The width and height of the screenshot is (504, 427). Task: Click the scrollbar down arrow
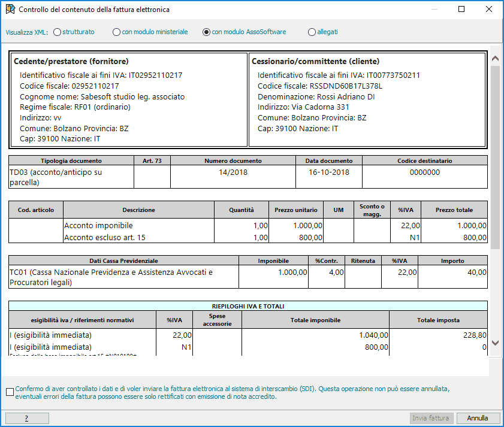(496, 343)
